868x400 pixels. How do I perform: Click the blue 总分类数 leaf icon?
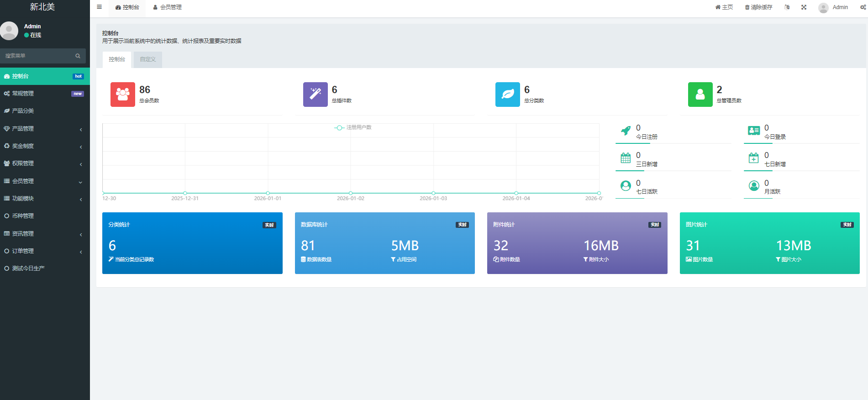point(507,94)
